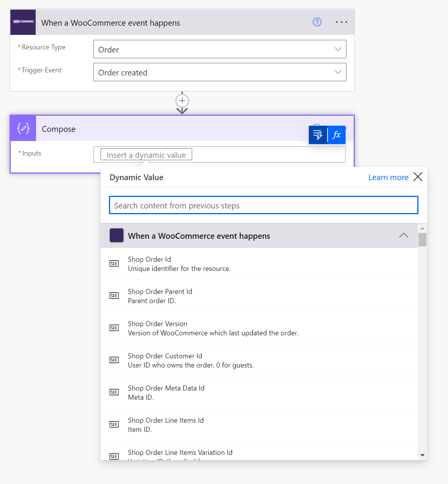
Task: Click the 123 icon beside Shop Order Meta Data Id
Action: pos(114,392)
